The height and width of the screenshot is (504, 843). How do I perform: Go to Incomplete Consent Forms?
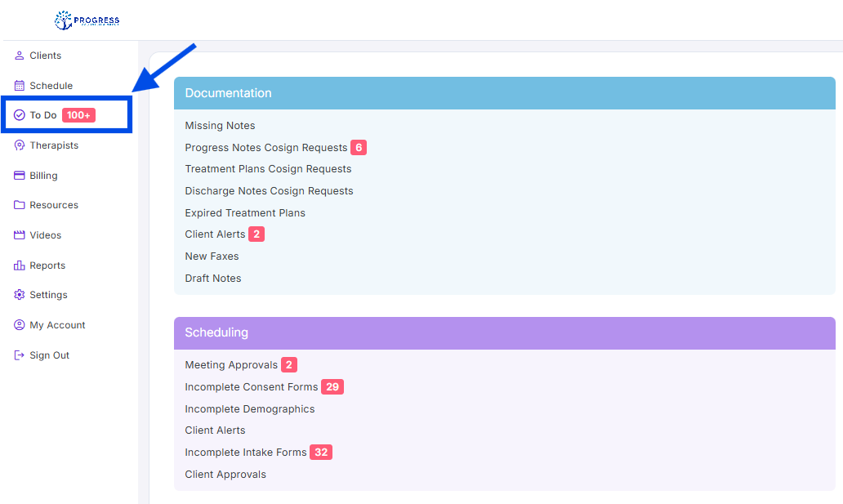pos(251,387)
